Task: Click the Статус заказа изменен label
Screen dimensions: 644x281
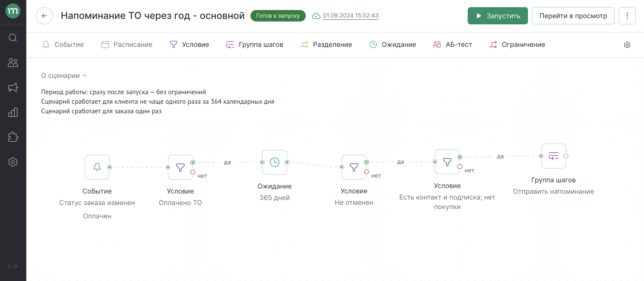Action: [x=97, y=203]
